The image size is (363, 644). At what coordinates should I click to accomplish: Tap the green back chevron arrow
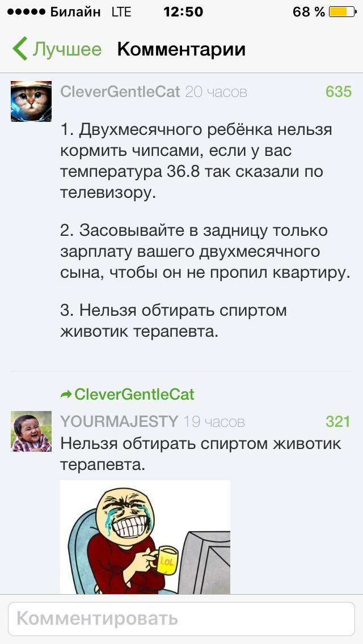tap(20, 49)
